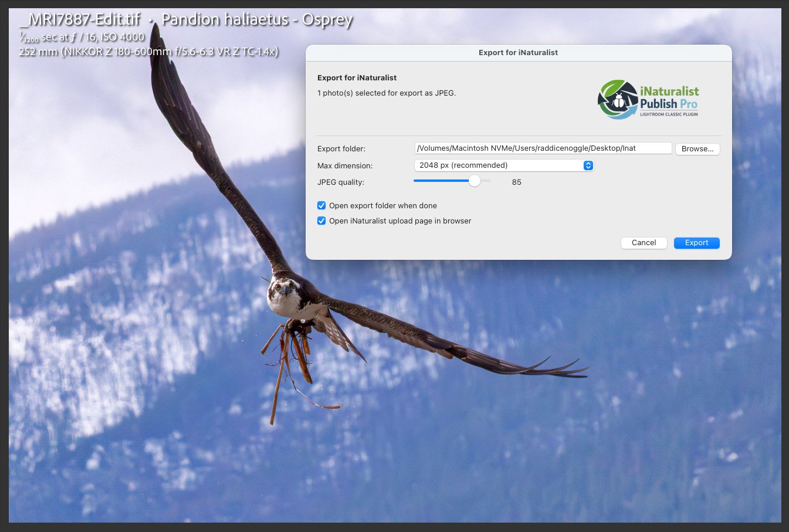Click the Export button
The image size is (789, 532).
tap(696, 243)
